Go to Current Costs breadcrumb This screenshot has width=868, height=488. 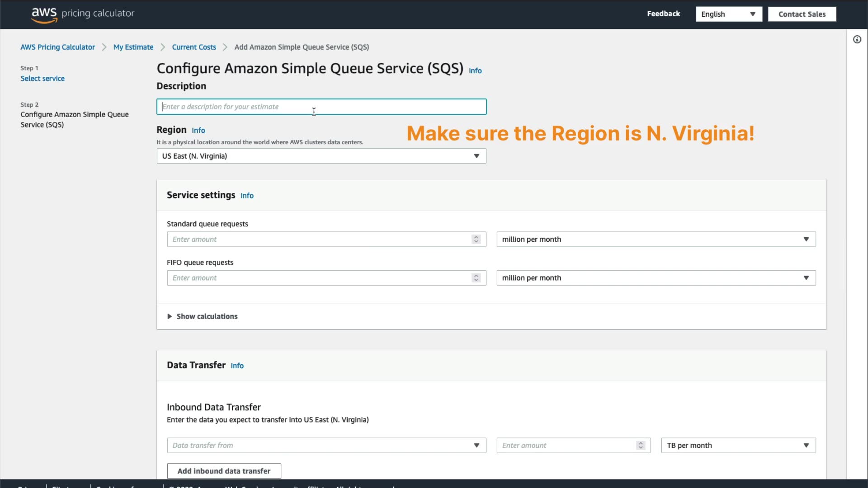[194, 47]
